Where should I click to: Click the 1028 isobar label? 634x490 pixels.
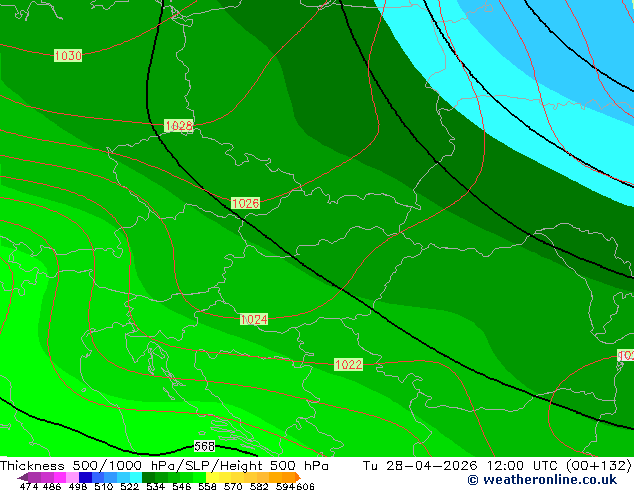pyautogui.click(x=179, y=125)
